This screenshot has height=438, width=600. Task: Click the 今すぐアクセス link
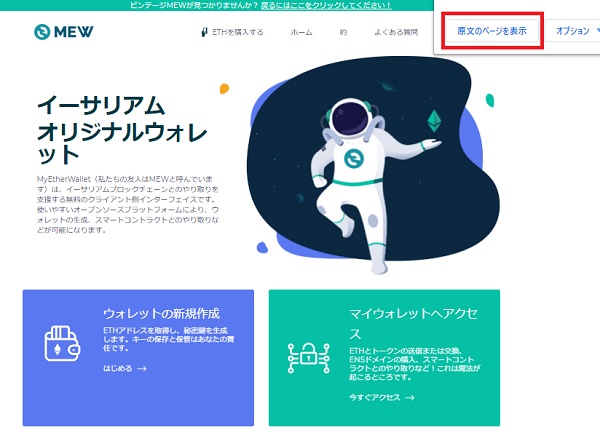[x=375, y=398]
